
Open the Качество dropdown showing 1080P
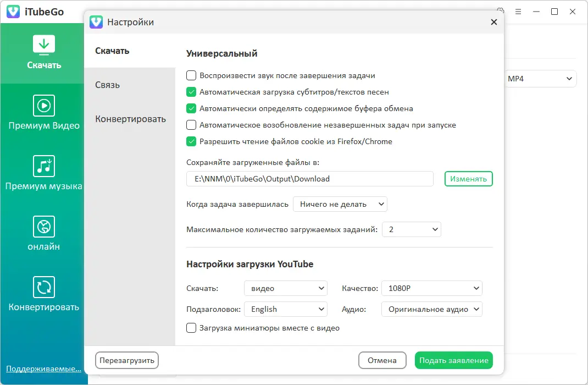(431, 288)
